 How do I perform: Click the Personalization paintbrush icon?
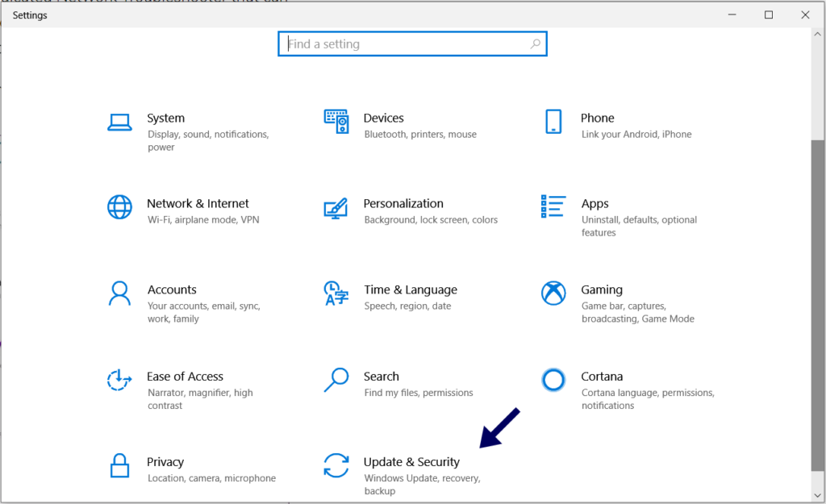[336, 207]
